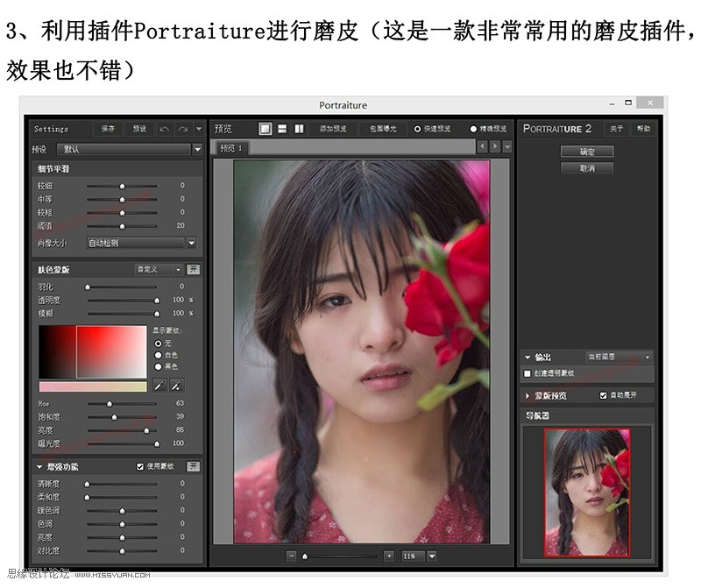The width and height of the screenshot is (701, 588).
Task: Expand 蒙版预览 mask preview section
Action: tap(528, 396)
